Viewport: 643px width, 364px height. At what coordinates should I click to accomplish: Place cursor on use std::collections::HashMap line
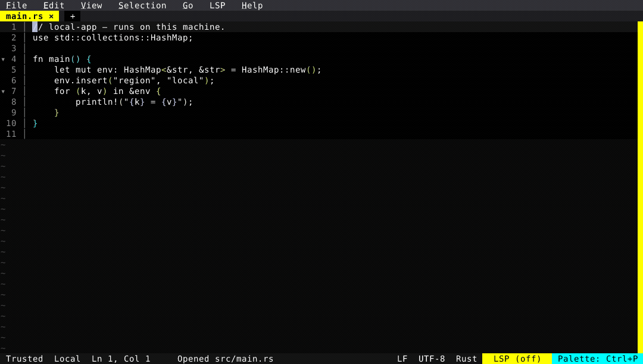click(x=113, y=37)
